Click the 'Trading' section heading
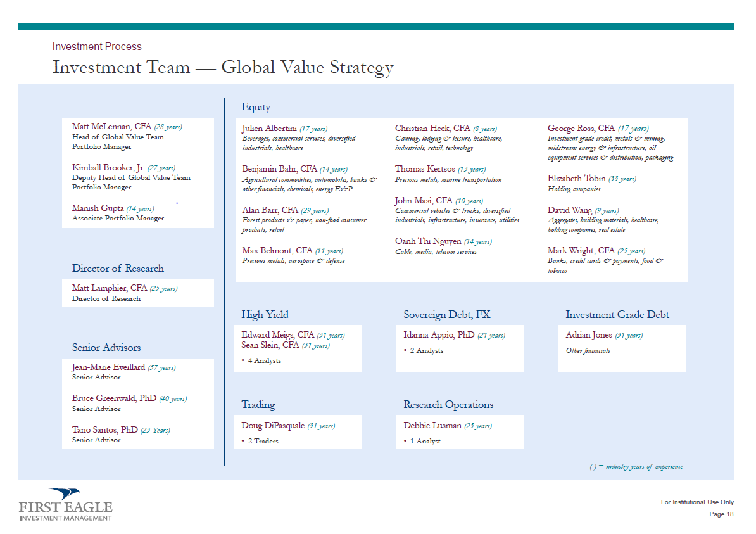Screen dimensions: 756x534 pyautogui.click(x=258, y=405)
